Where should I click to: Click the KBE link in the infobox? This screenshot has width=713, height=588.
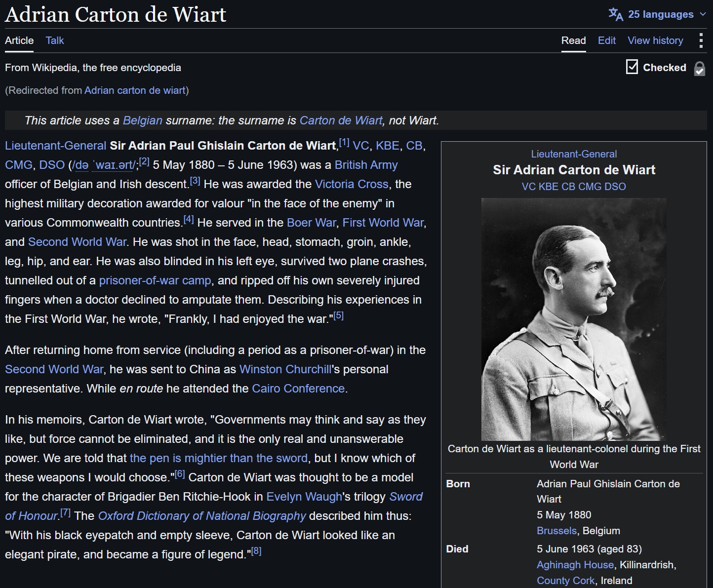tap(549, 187)
